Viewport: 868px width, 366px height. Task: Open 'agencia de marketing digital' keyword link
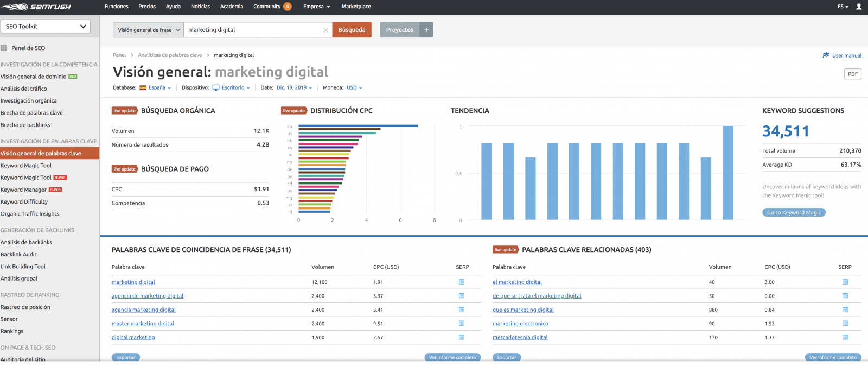(x=148, y=296)
